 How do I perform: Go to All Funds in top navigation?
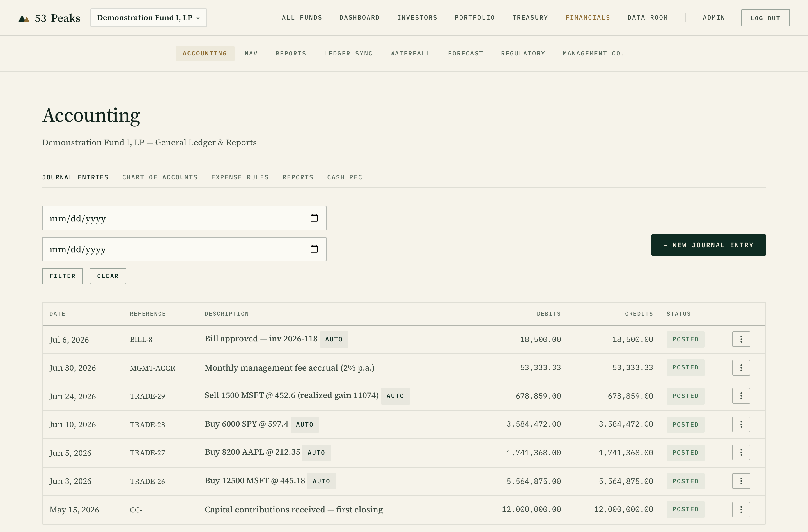tap(302, 18)
